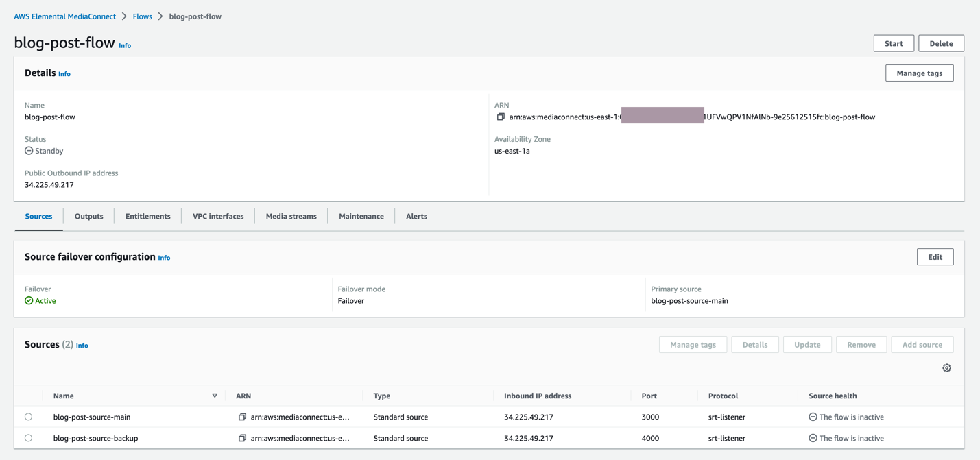Click Standard source type in blog-post-source-main row

pyautogui.click(x=401, y=417)
